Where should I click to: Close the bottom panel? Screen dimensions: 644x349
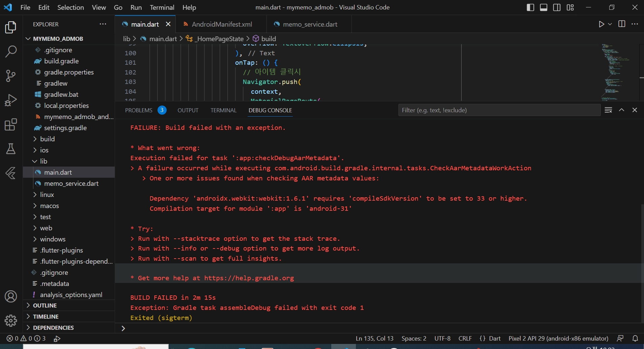(635, 110)
